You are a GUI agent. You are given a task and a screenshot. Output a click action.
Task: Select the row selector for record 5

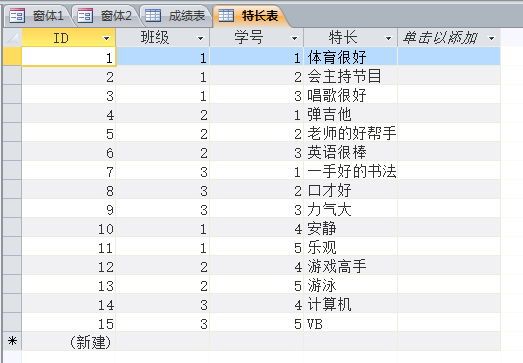(12, 134)
